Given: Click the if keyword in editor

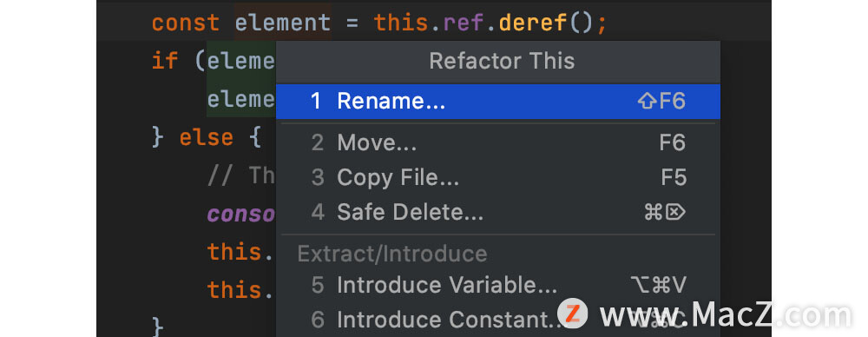Looking at the screenshot, I should pos(166,61).
